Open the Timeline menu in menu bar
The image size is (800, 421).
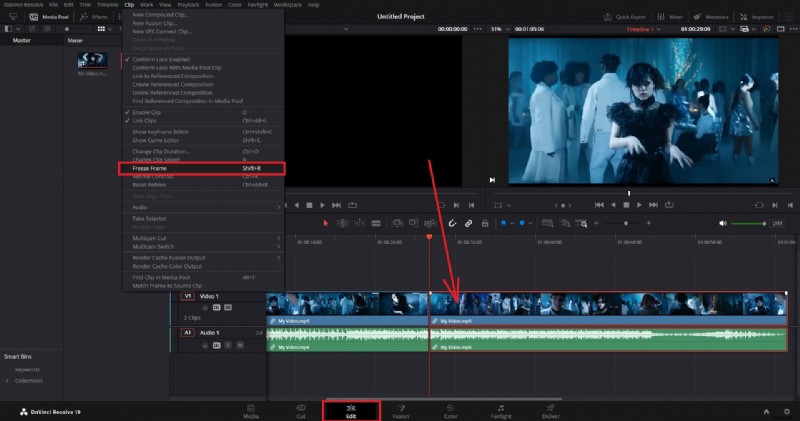point(108,5)
